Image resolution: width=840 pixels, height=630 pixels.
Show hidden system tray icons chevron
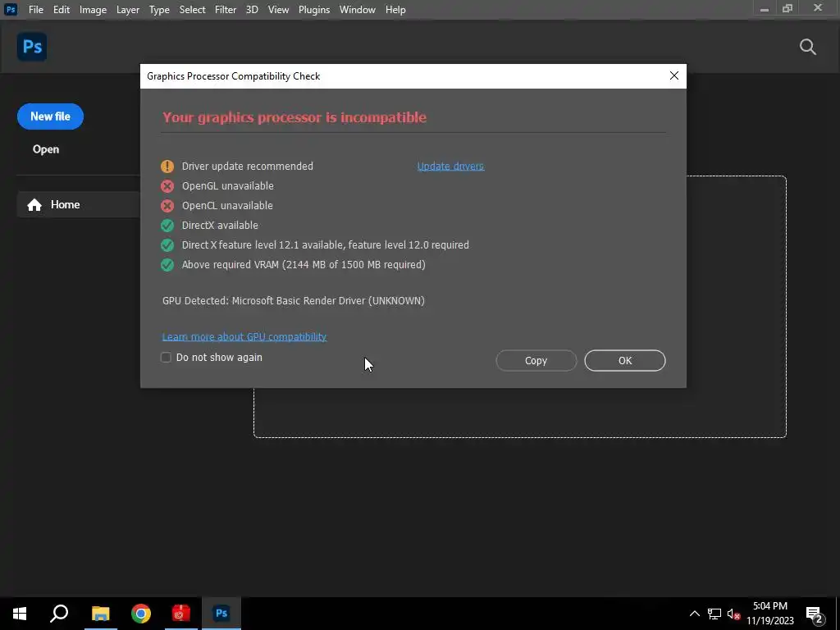point(694,614)
